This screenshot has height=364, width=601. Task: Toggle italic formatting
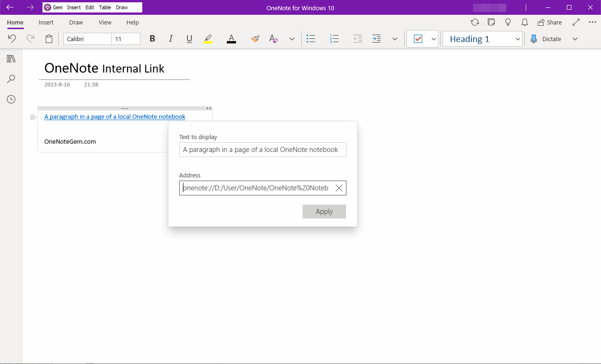coord(171,39)
